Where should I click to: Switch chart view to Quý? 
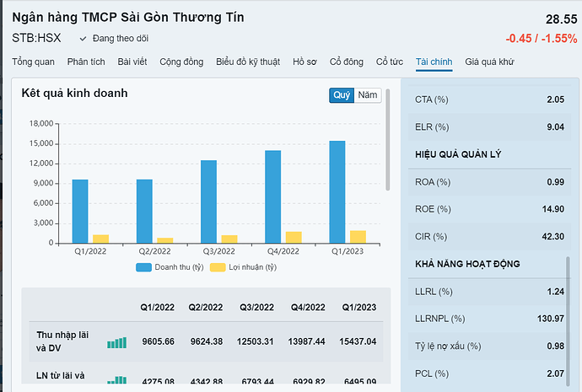[342, 95]
